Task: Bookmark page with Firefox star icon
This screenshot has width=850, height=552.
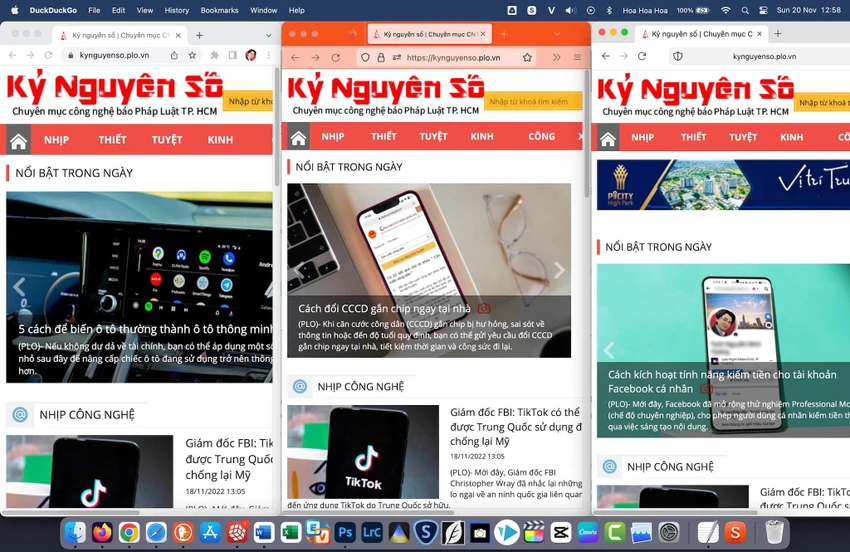Action: coord(527,57)
